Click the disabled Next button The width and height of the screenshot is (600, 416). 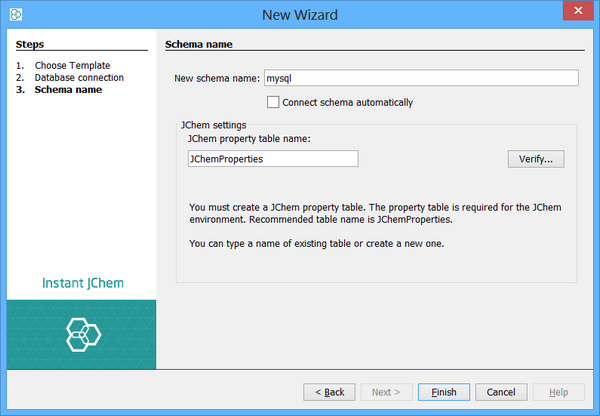386,392
